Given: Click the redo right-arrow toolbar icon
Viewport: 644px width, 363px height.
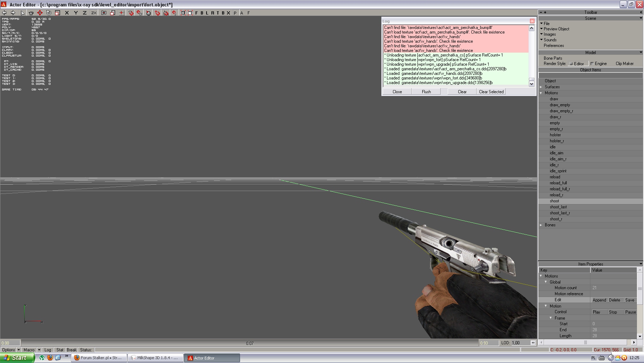Looking at the screenshot, I should (13, 13).
